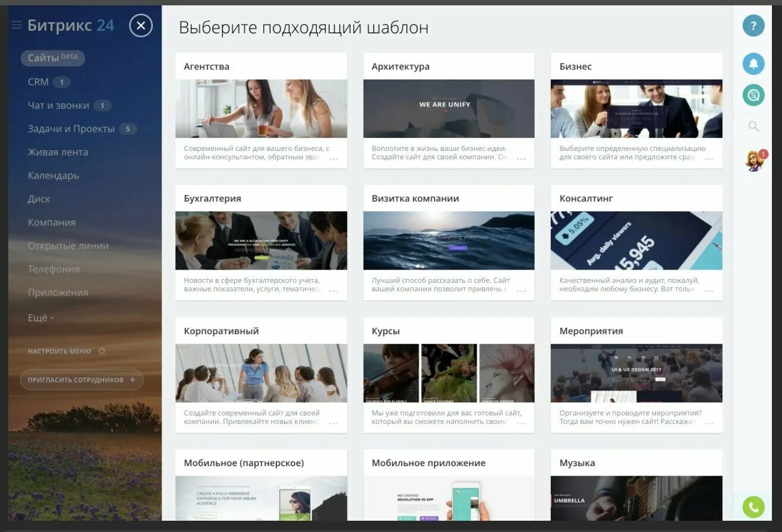
Task: Open the help question mark icon
Action: click(x=753, y=26)
